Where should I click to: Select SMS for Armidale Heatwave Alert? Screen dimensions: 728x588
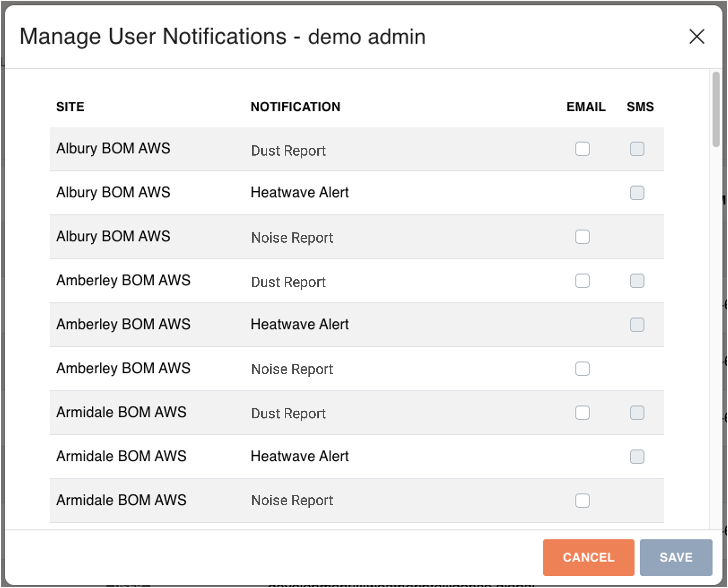tap(637, 457)
